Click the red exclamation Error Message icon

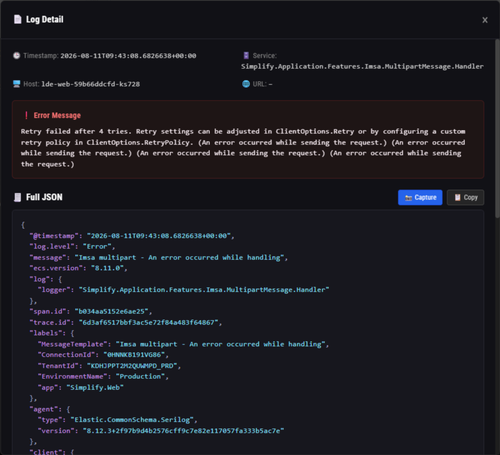26,115
